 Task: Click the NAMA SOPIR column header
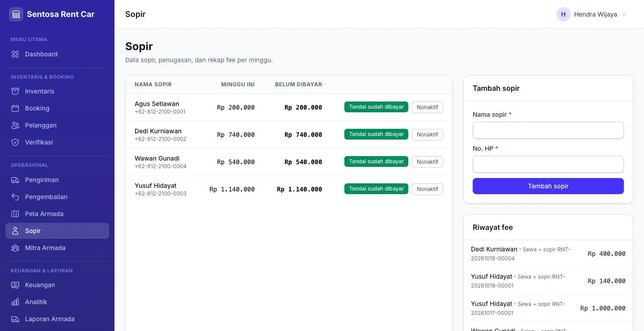(x=153, y=85)
